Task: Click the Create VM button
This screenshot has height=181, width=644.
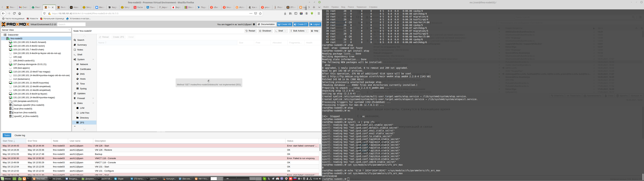Action: (284, 24)
